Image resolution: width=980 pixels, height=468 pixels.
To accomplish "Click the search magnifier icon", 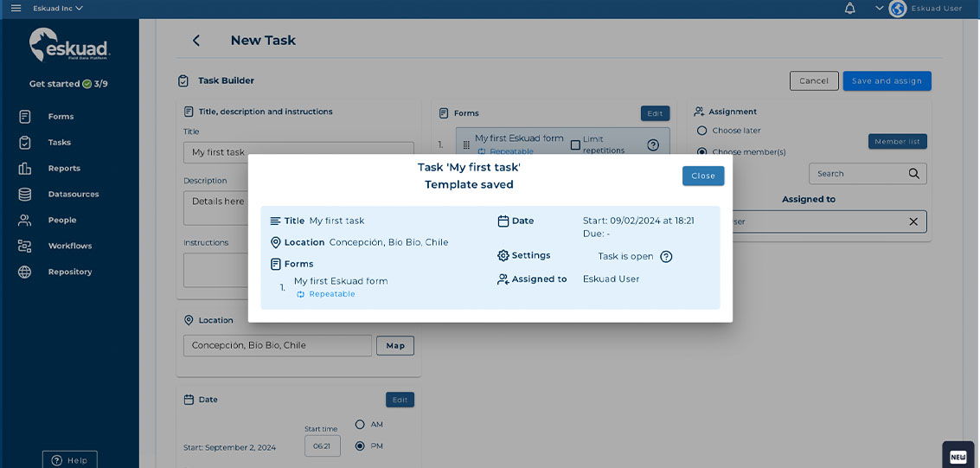I will (914, 174).
